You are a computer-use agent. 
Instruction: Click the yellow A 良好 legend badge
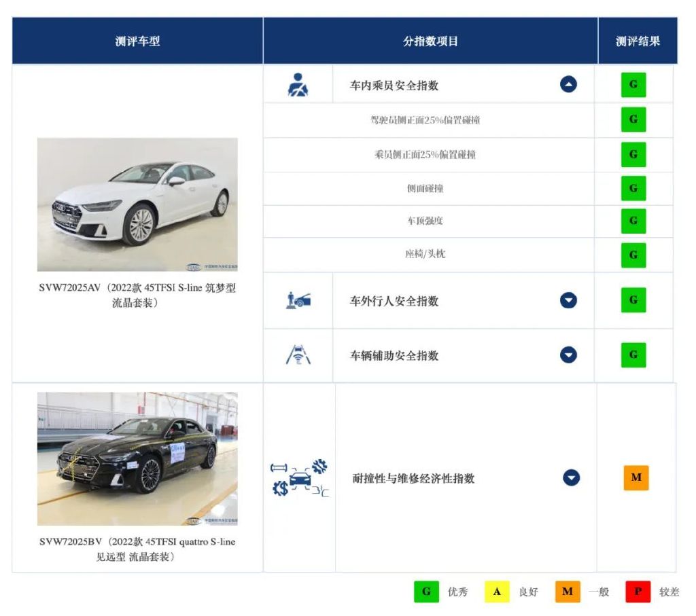tap(496, 591)
